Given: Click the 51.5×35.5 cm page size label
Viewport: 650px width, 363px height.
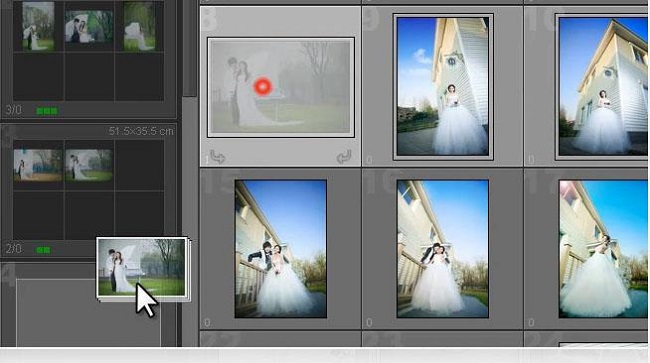Looking at the screenshot, I should 141,131.
